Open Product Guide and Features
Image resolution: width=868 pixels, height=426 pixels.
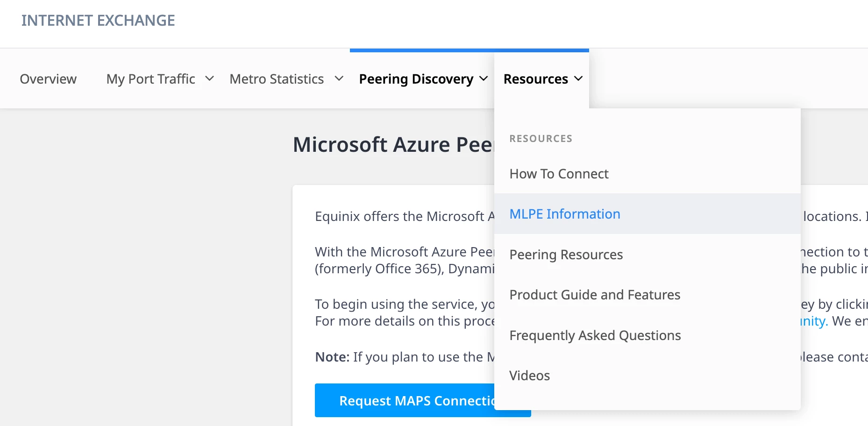(x=595, y=295)
